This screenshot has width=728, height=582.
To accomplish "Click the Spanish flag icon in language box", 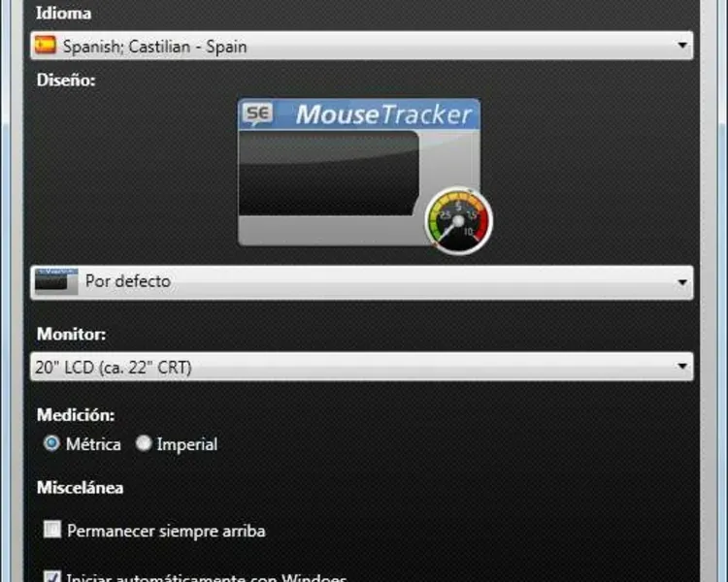I will tap(46, 46).
